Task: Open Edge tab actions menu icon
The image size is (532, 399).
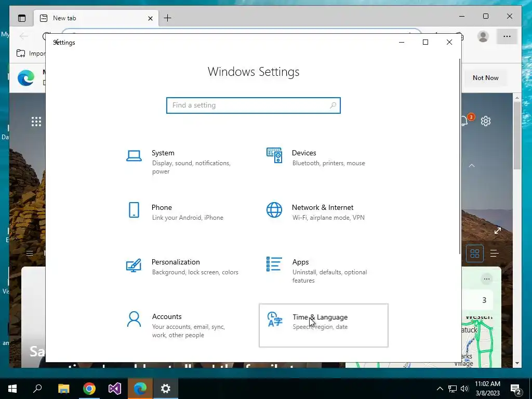Action: pyautogui.click(x=22, y=18)
